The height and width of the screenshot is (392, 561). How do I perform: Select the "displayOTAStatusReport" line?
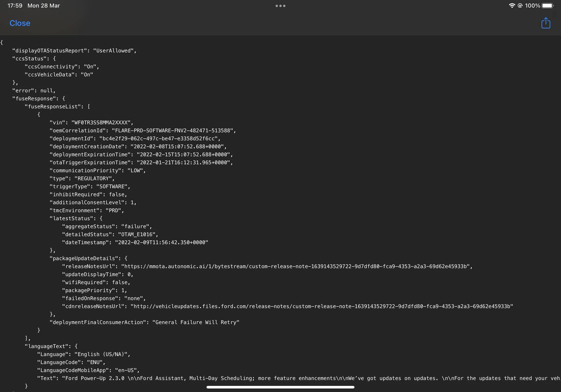74,51
